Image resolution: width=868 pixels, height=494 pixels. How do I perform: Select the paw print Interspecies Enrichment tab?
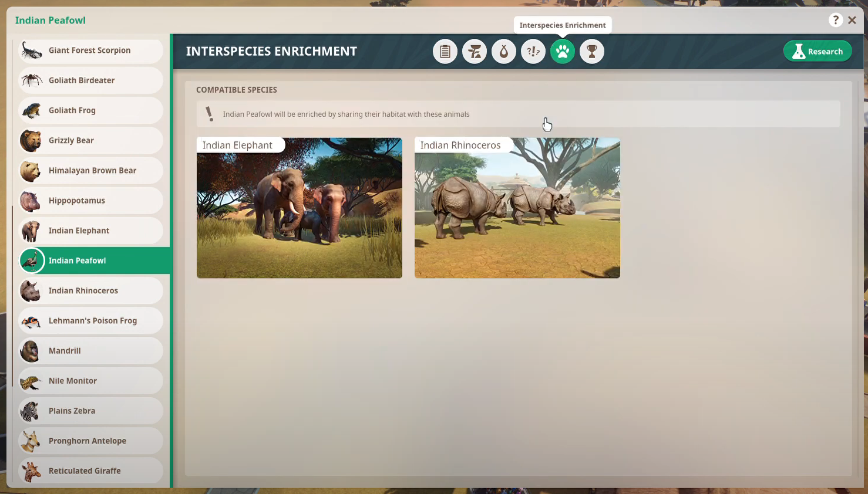pyautogui.click(x=563, y=52)
